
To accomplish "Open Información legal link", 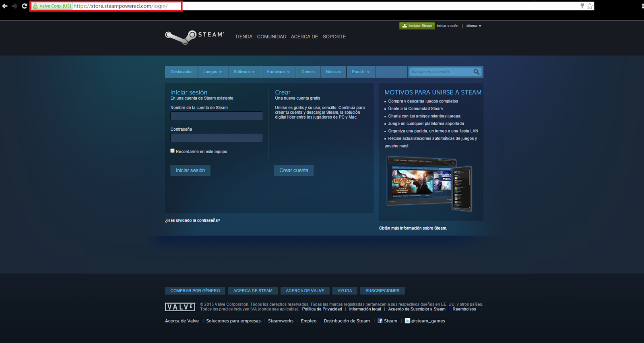I will [365, 309].
